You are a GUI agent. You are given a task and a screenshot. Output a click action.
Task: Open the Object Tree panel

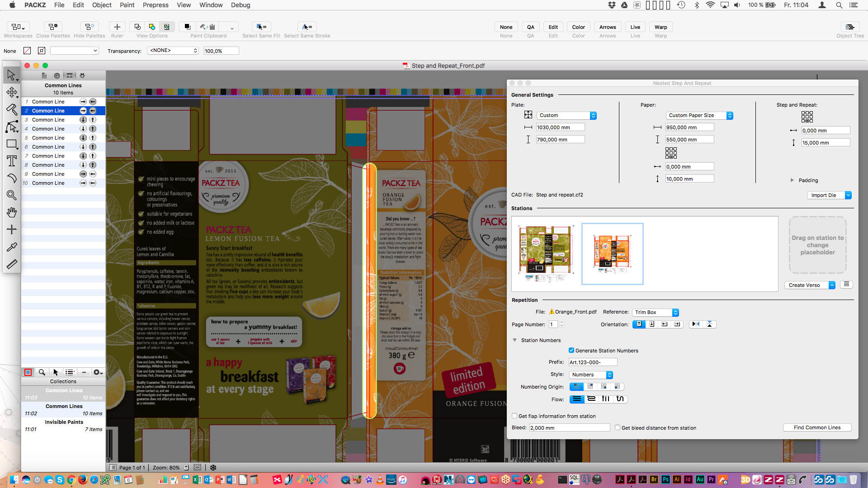pos(850,27)
